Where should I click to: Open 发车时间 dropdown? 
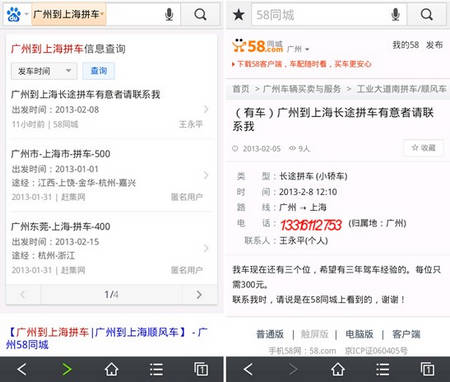coord(44,71)
